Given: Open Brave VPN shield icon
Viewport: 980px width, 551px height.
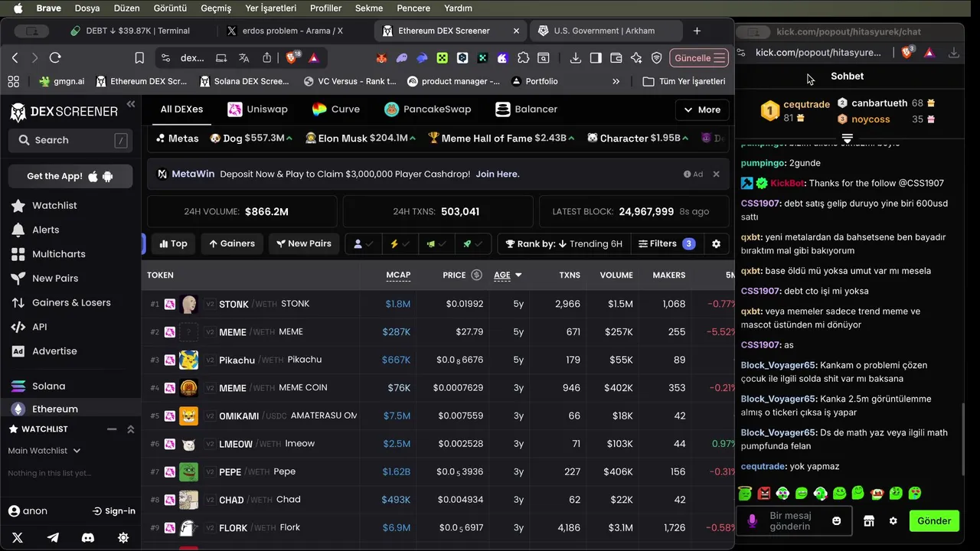Looking at the screenshot, I should 656,58.
